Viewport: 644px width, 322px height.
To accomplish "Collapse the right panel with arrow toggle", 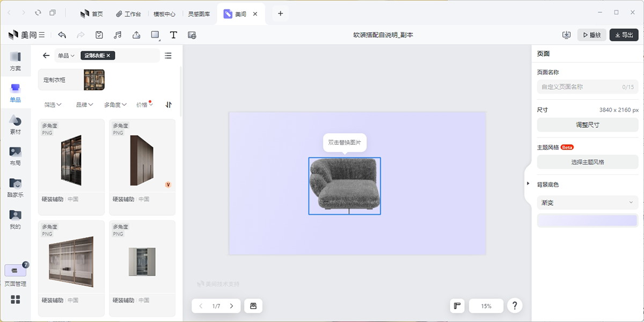I will pyautogui.click(x=528, y=184).
